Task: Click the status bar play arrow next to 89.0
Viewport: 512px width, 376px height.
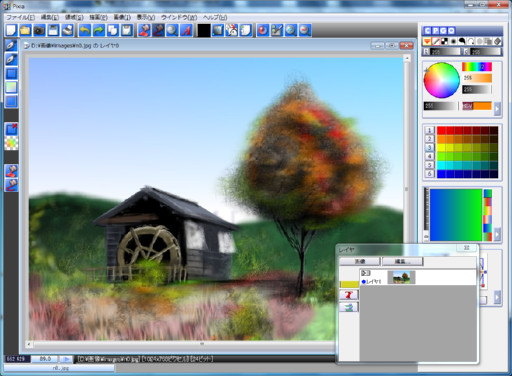Action: [x=66, y=359]
